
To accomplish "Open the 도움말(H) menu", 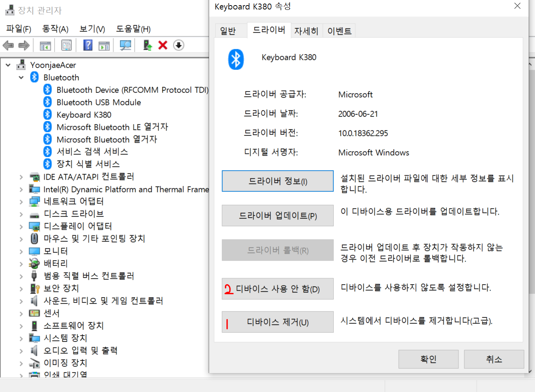I will 133,29.
